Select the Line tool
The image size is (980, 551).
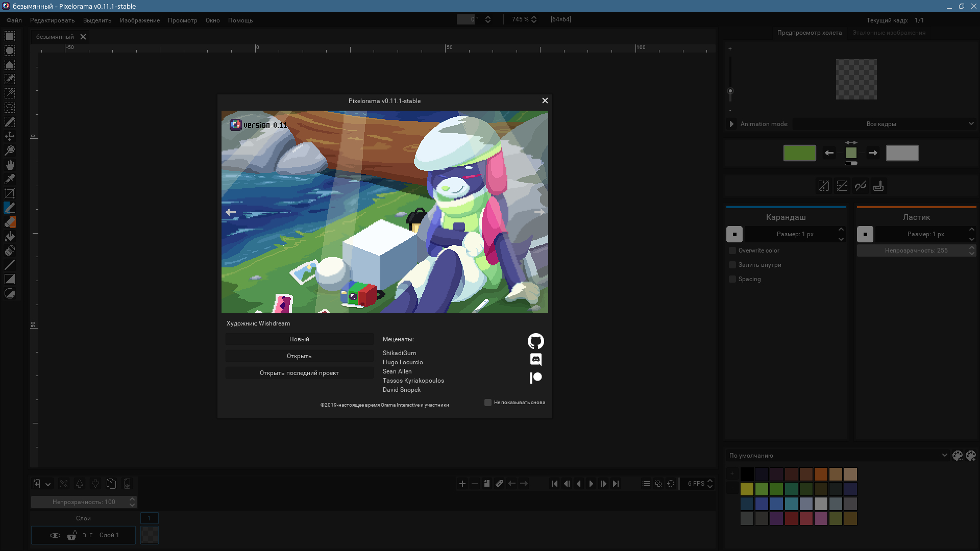click(x=10, y=265)
